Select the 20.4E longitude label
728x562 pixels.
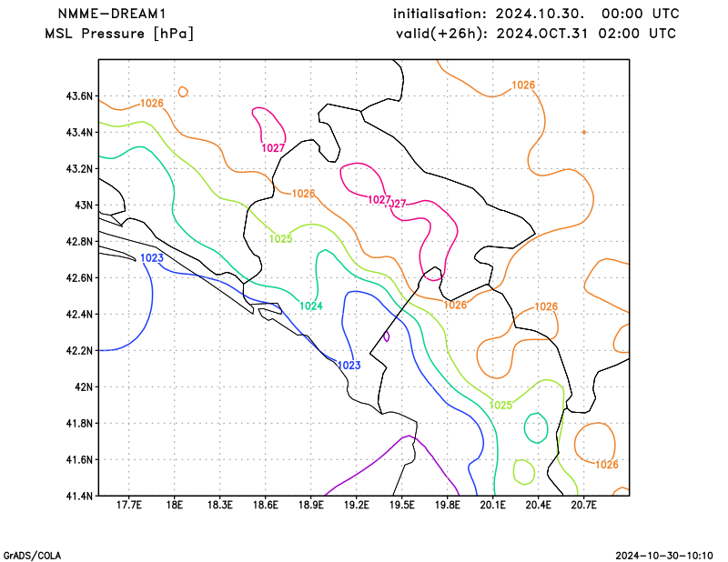click(x=539, y=505)
